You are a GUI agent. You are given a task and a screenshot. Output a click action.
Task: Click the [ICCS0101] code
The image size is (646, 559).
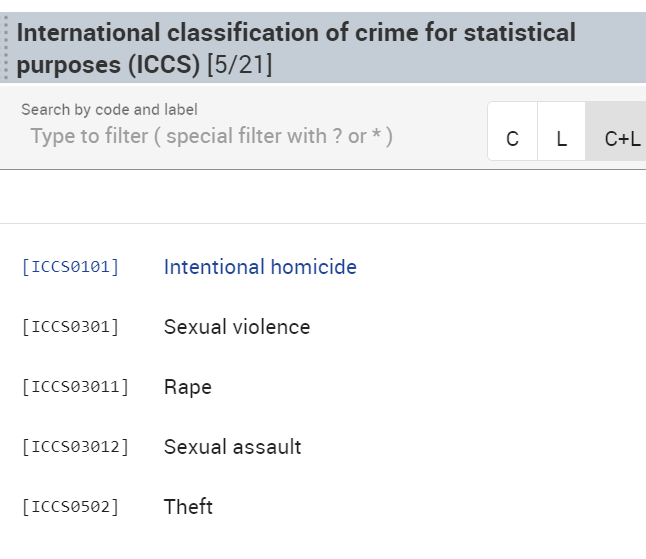tap(70, 267)
